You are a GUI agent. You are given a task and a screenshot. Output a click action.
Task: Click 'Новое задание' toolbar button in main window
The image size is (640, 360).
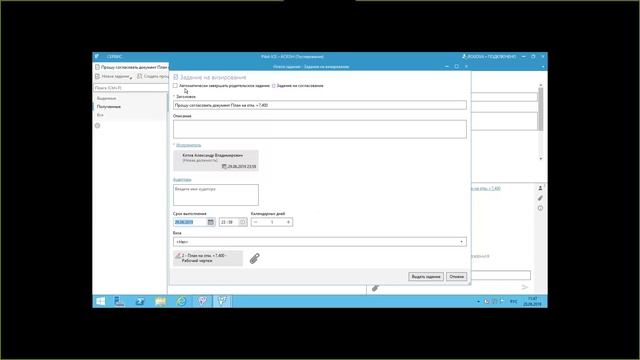tap(113, 76)
